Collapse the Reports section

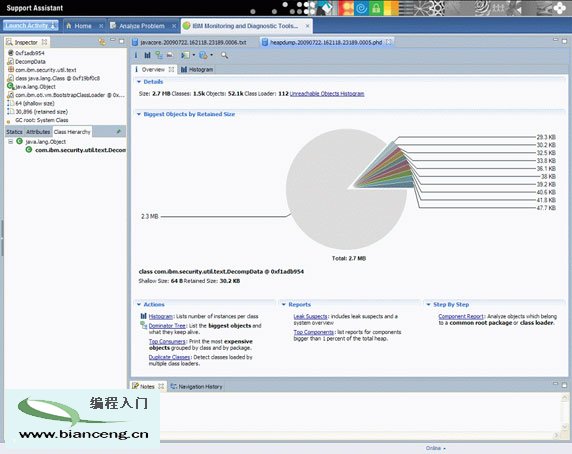click(x=283, y=304)
